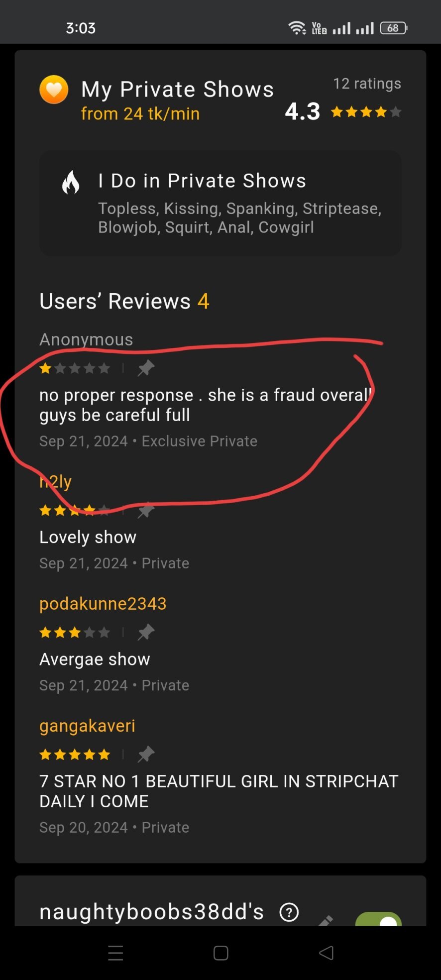The height and width of the screenshot is (980, 441).
Task: Pin the Anonymous one-star review
Action: pyautogui.click(x=146, y=368)
